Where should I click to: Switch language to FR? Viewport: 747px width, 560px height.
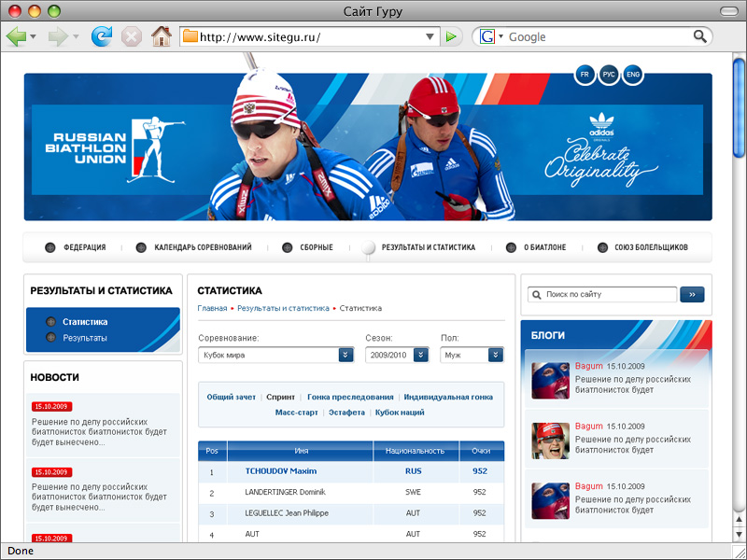click(x=585, y=75)
